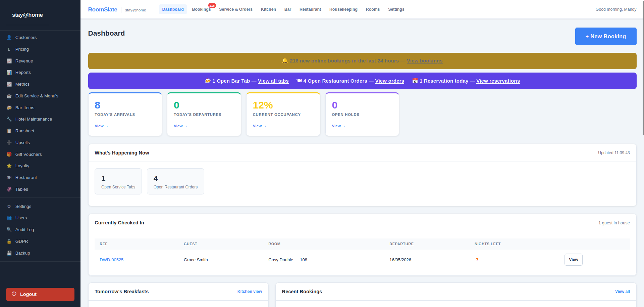This screenshot has width=644, height=307.
Task: Click the NIGHTS LEFT column header
Action: (487, 244)
